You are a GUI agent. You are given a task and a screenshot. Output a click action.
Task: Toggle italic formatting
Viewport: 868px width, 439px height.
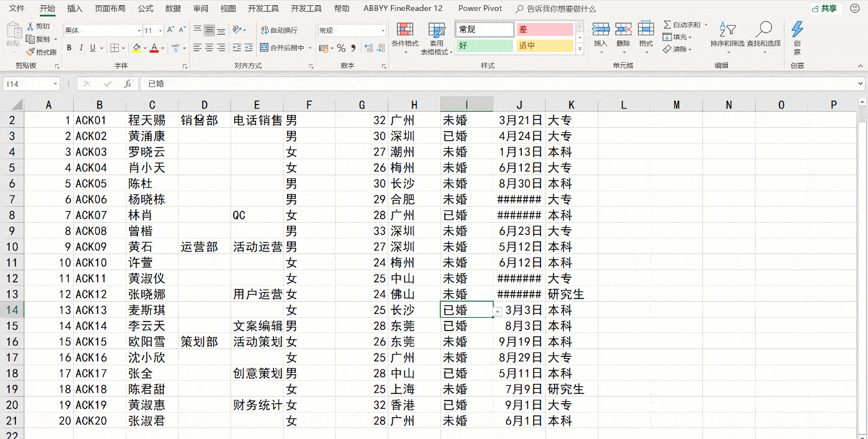click(82, 47)
